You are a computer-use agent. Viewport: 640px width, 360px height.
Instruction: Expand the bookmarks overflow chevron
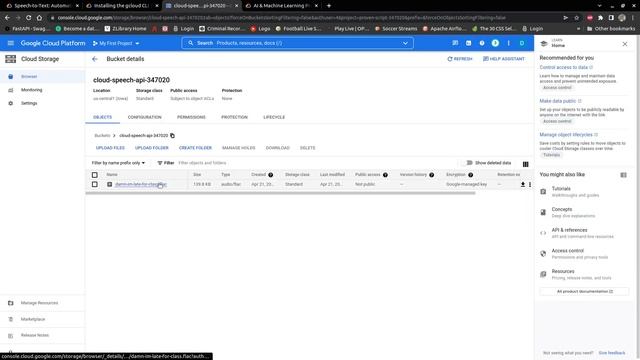pos(578,29)
